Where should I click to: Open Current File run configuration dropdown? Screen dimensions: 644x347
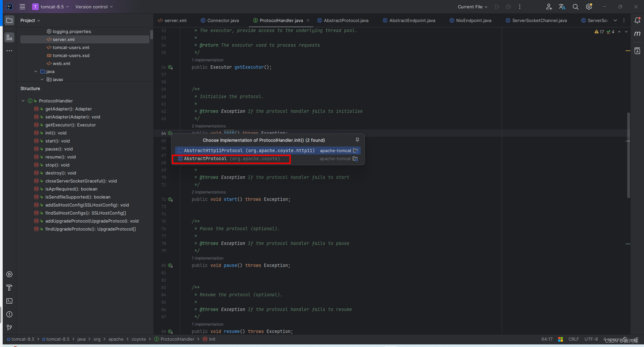click(473, 7)
